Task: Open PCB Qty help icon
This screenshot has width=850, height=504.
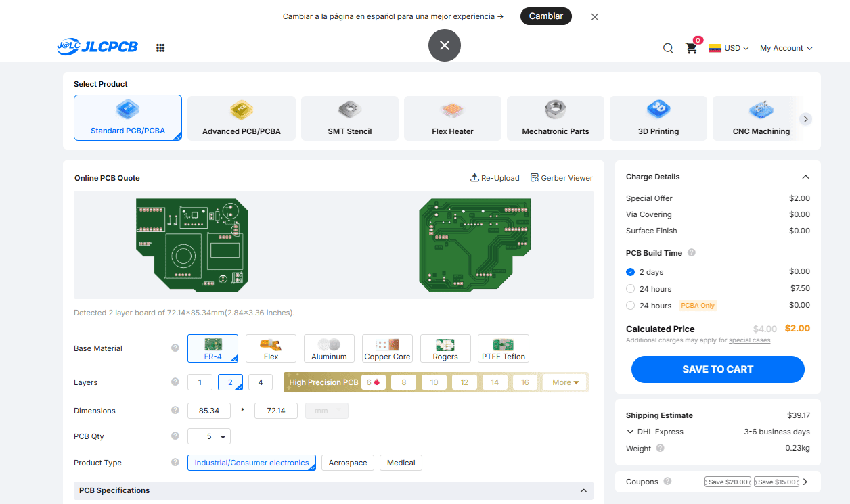Action: click(175, 436)
